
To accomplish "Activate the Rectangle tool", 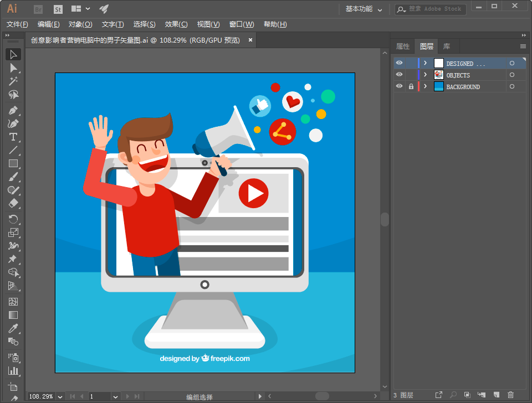I will (13, 164).
